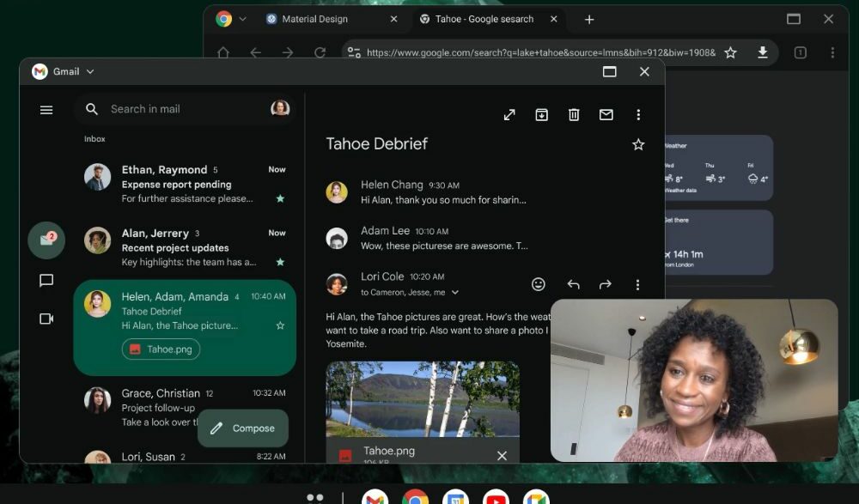
Task: Expand the Tahoe Debrief email to full view
Action: 509,114
